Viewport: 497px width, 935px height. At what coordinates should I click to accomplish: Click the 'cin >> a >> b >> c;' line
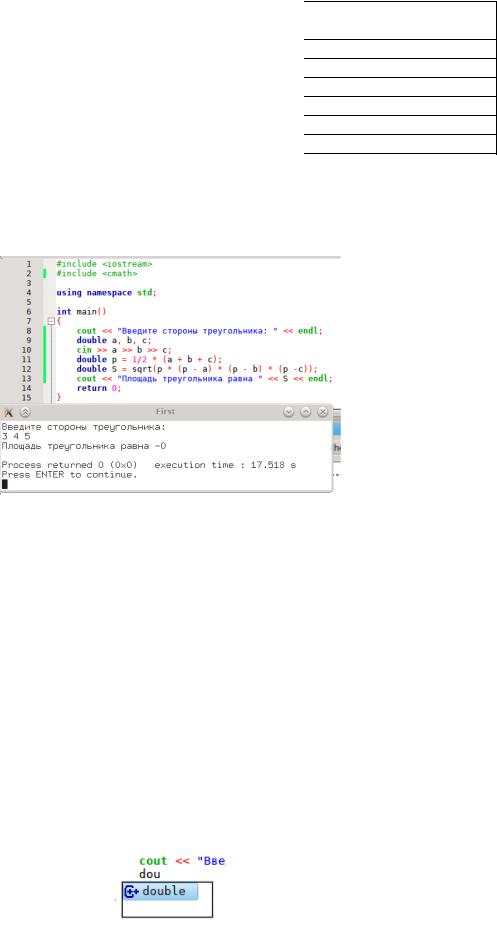(x=124, y=349)
